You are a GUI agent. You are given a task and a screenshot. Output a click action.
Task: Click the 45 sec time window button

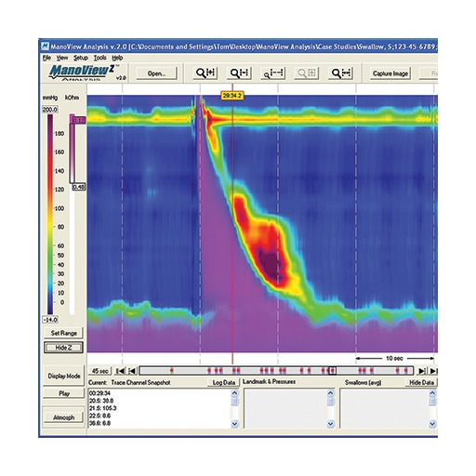pyautogui.click(x=100, y=371)
